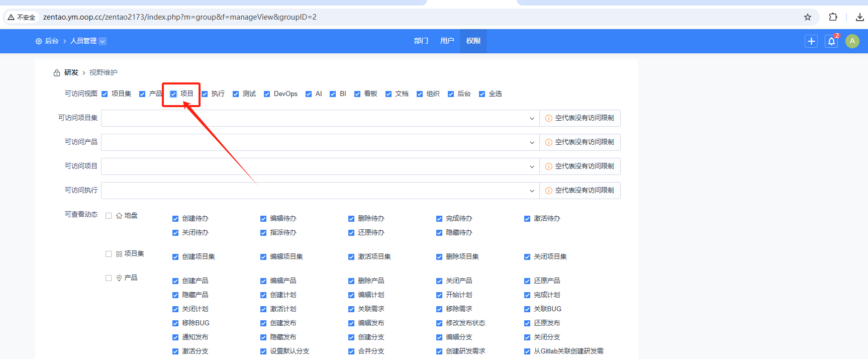Bookmark this page with the star icon

click(808, 17)
